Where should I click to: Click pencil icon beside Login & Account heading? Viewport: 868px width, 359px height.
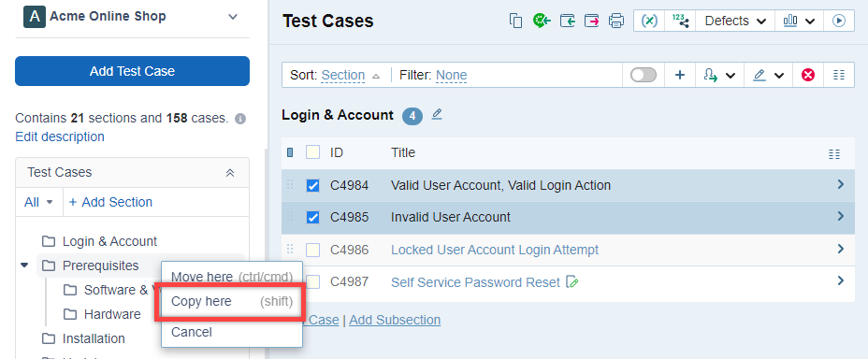[x=437, y=114]
